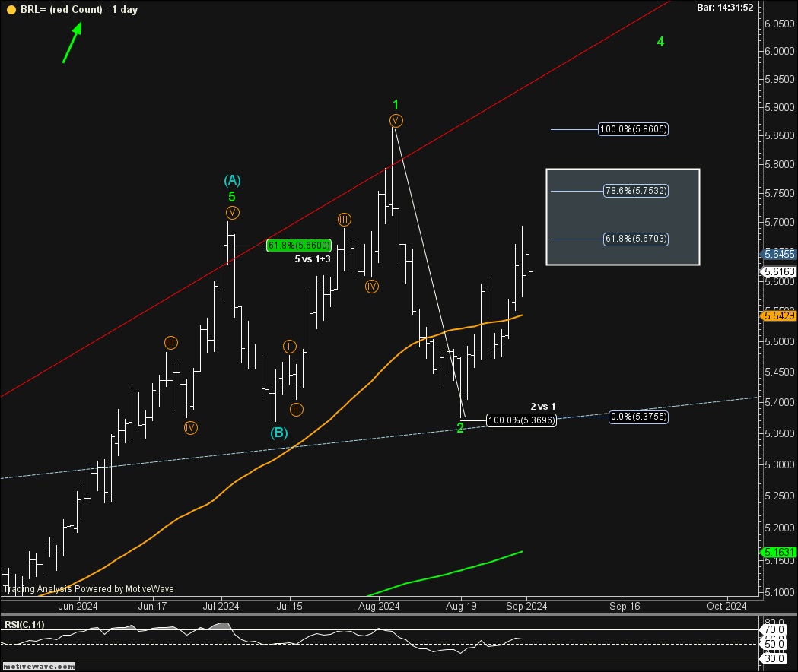The image size is (798, 672).
Task: Select the green wave label 1 at top
Action: [396, 105]
